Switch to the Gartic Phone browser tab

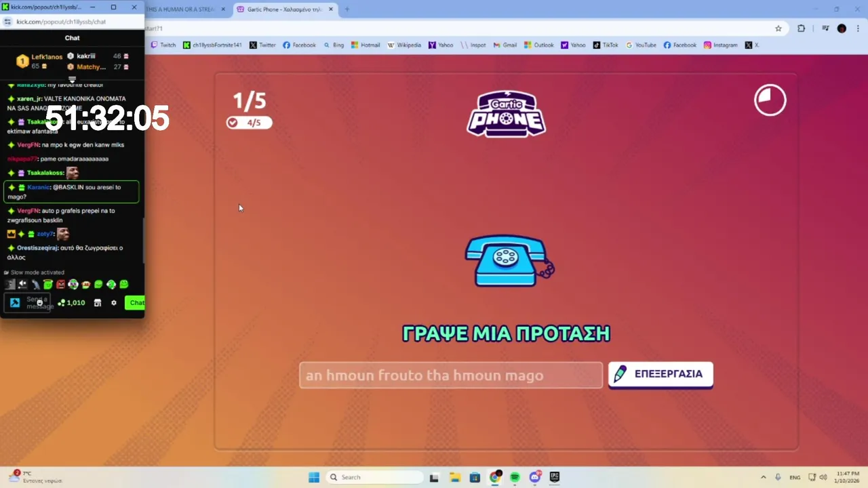point(283,9)
